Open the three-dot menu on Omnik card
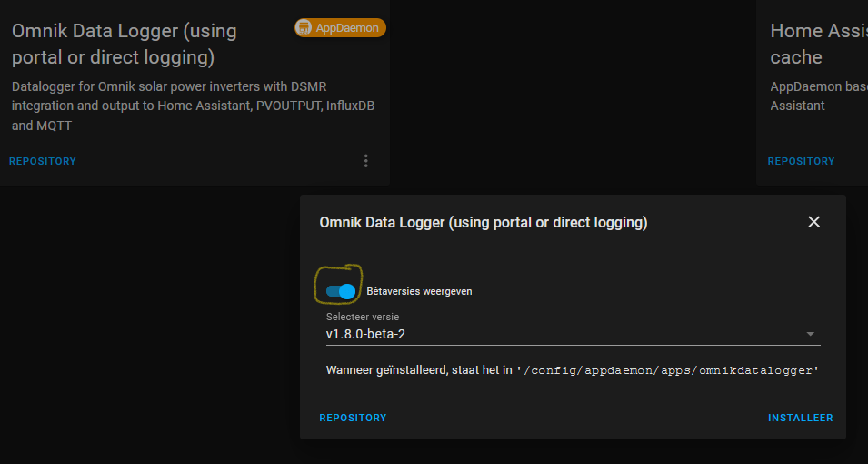The width and height of the screenshot is (868, 464). (x=366, y=161)
